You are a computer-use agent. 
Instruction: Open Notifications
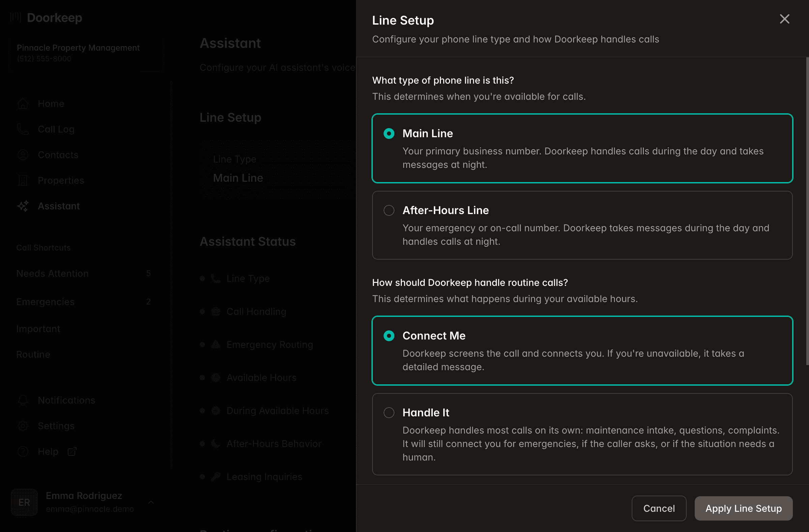pyautogui.click(x=66, y=400)
